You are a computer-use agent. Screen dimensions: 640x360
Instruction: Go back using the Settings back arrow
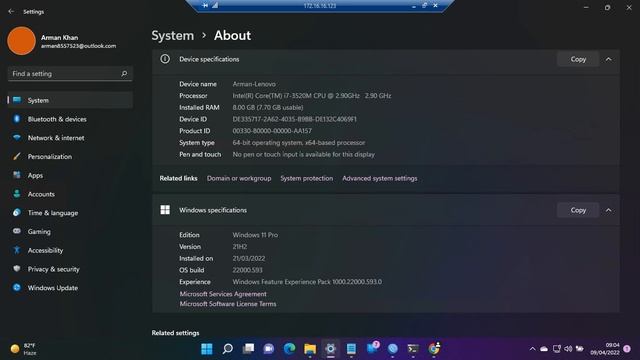(11, 11)
